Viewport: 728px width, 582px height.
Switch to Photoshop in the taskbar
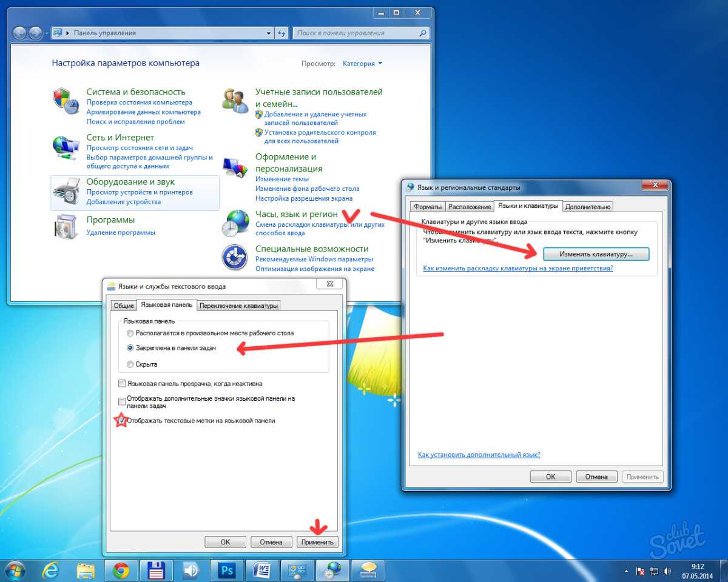click(227, 570)
